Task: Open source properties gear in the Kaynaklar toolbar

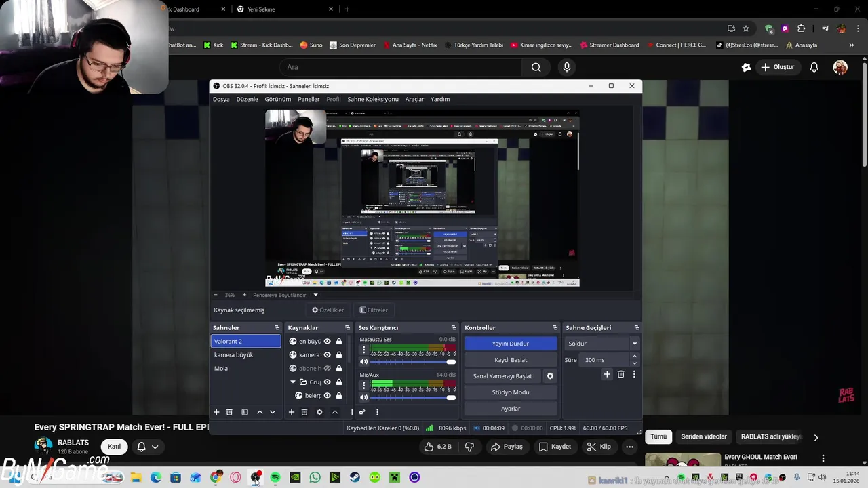Action: click(x=319, y=412)
